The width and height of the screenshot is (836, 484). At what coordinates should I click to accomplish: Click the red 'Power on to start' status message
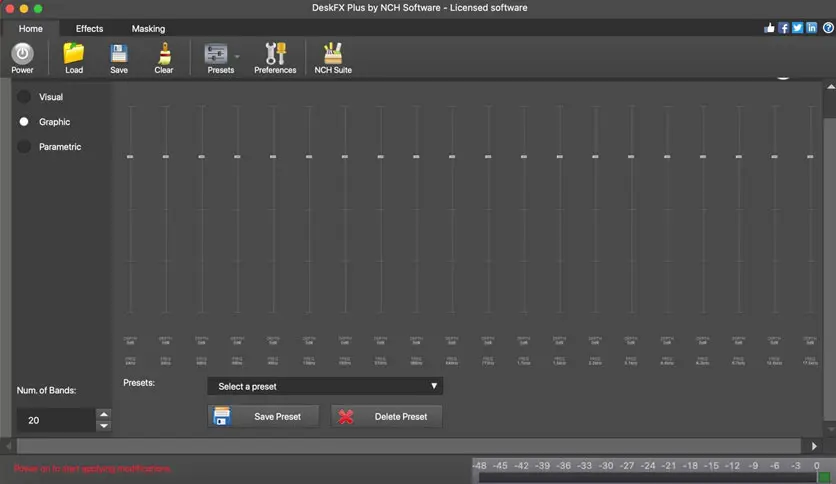(92, 469)
